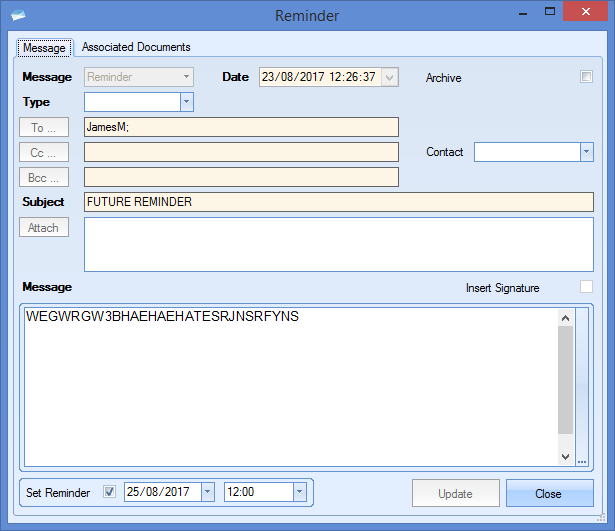Expand the Type dropdown
The height and width of the screenshot is (531, 615).
pos(186,102)
